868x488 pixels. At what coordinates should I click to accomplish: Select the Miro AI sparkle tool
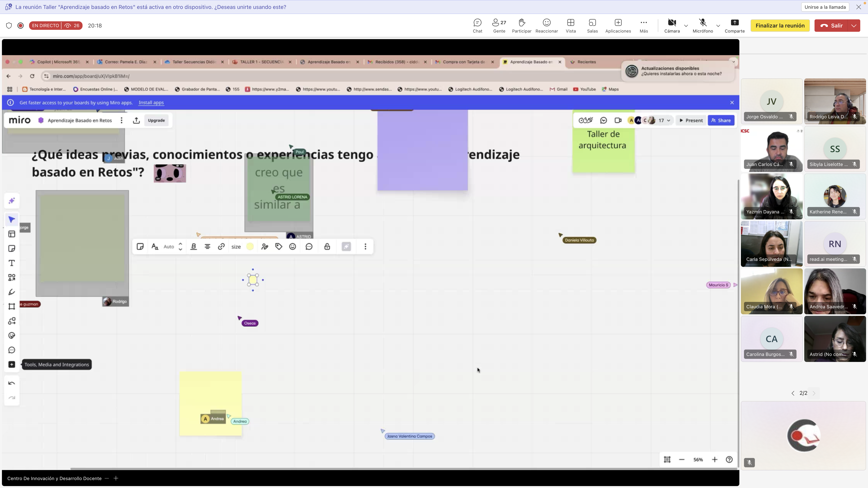[12, 201]
